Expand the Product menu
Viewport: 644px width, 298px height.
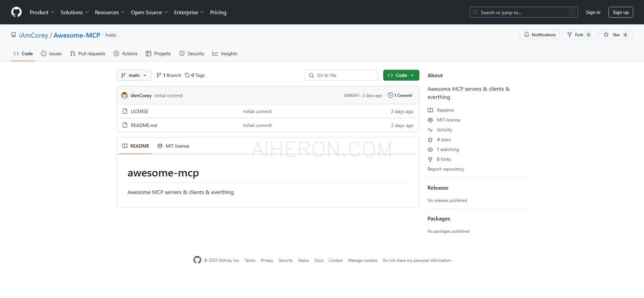42,12
